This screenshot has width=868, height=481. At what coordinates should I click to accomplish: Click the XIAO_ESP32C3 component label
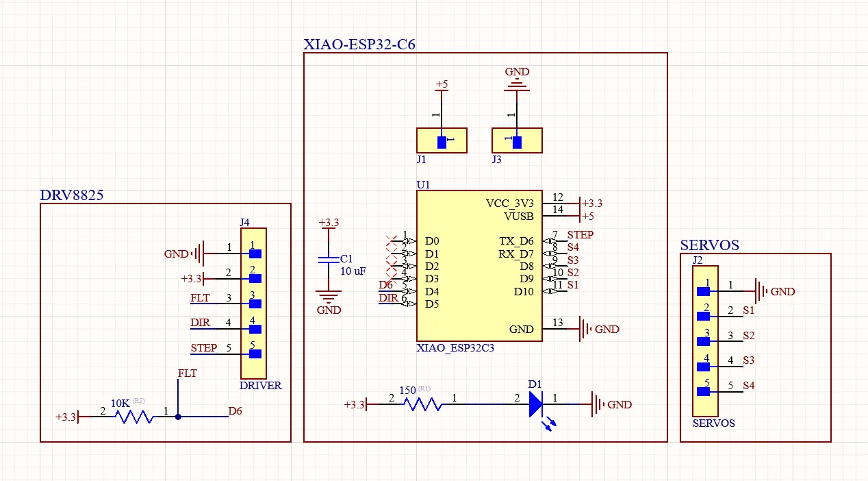(x=455, y=348)
